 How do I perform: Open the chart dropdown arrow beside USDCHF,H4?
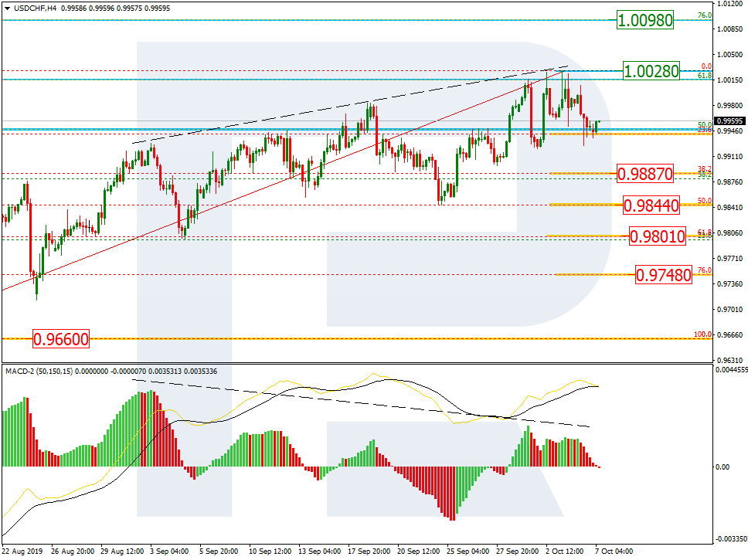pyautogui.click(x=7, y=8)
